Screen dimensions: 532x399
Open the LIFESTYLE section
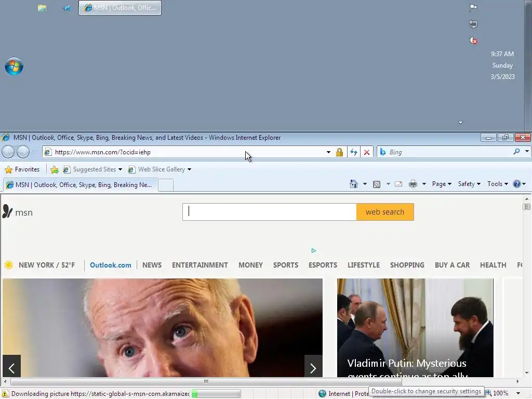click(364, 265)
